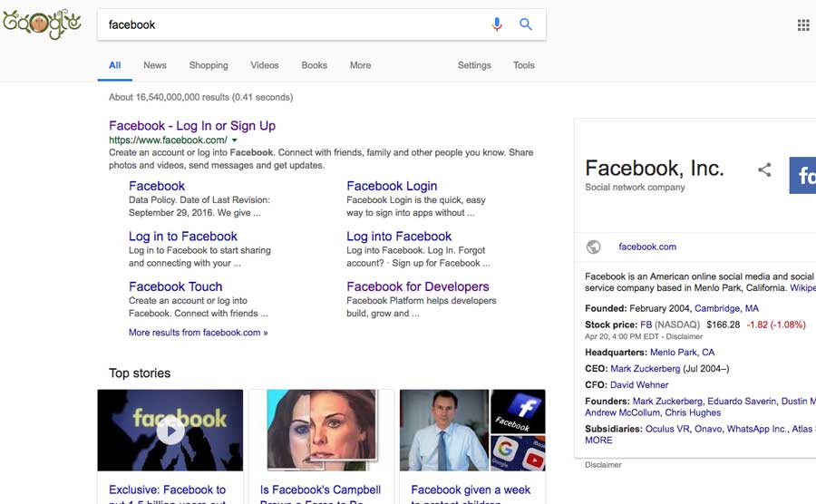Viewport: 816px width, 504px height.
Task: Switch to the News tab
Action: click(154, 65)
